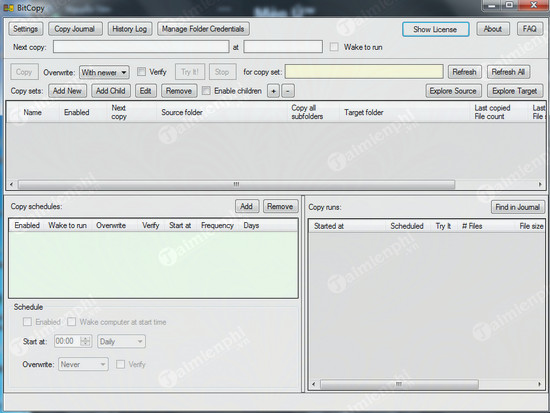
Task: Click the Try It! button
Action: point(190,72)
